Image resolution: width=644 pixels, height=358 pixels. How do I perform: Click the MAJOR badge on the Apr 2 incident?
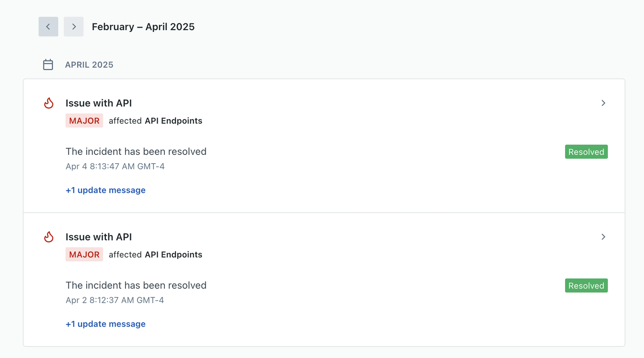[x=84, y=254]
